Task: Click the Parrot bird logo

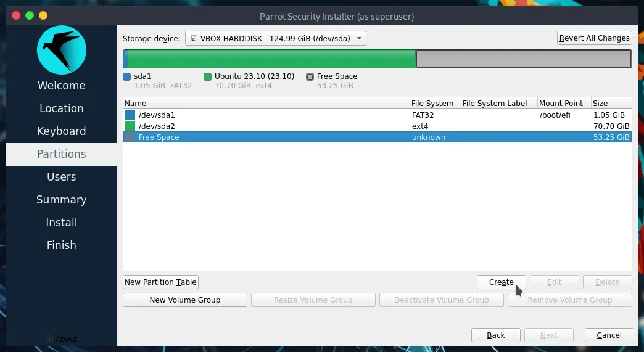Action: pos(62,50)
